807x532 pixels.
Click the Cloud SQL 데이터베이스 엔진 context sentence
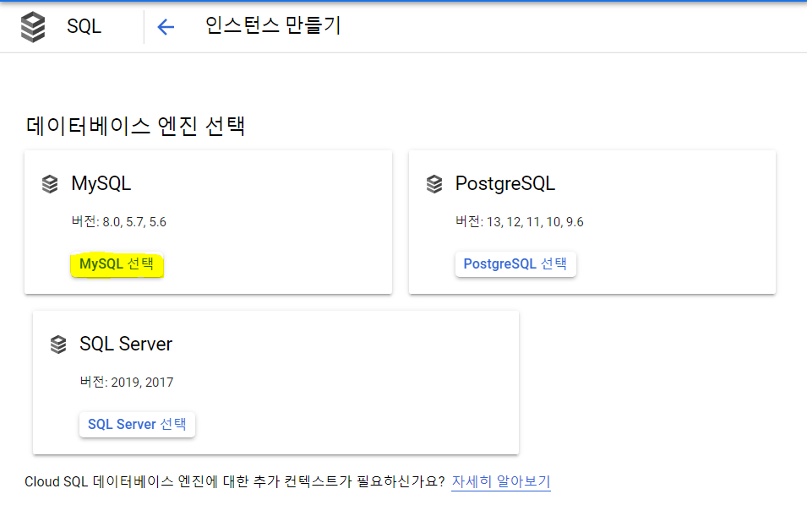pyautogui.click(x=235, y=481)
